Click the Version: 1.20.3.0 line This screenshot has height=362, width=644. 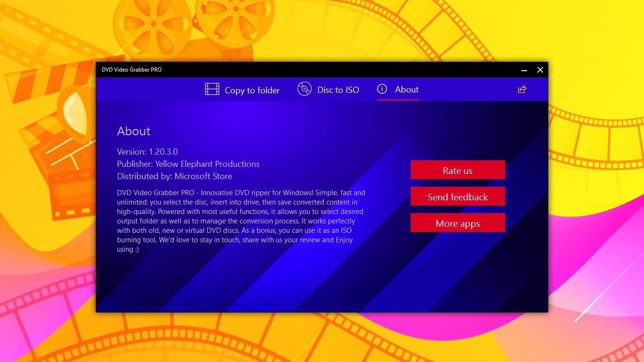147,152
